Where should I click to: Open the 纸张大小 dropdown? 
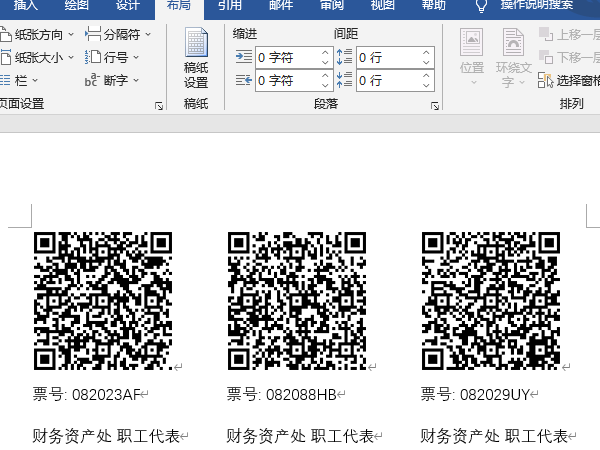point(37,58)
